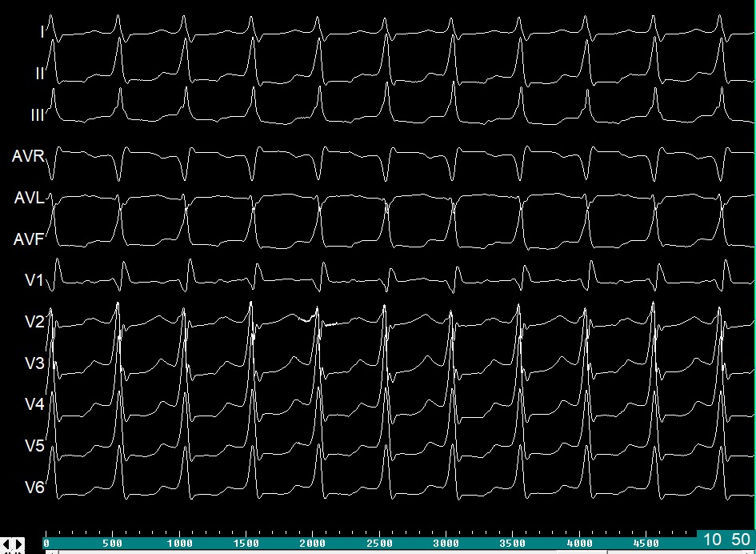
Task: Select the V4 lead label
Action: [34, 404]
